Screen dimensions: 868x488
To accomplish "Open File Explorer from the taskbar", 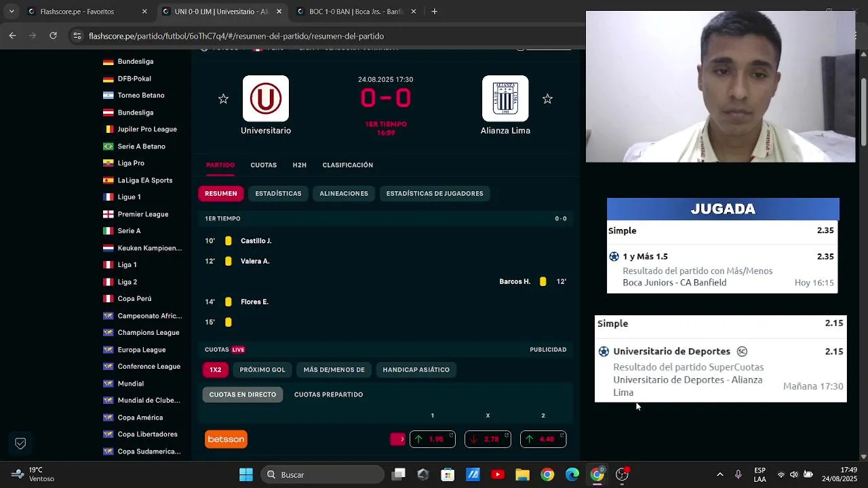I will tap(522, 474).
